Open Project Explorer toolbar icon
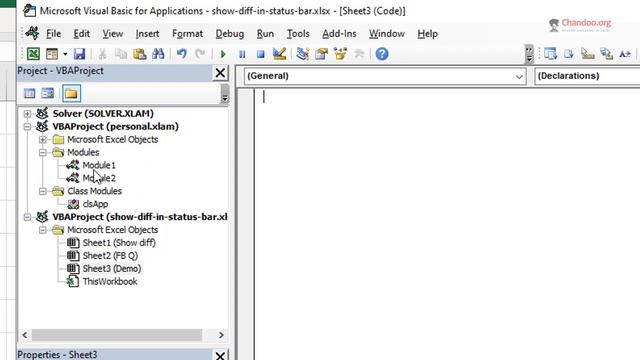Viewport: 640px width, 360px height. click(302, 54)
